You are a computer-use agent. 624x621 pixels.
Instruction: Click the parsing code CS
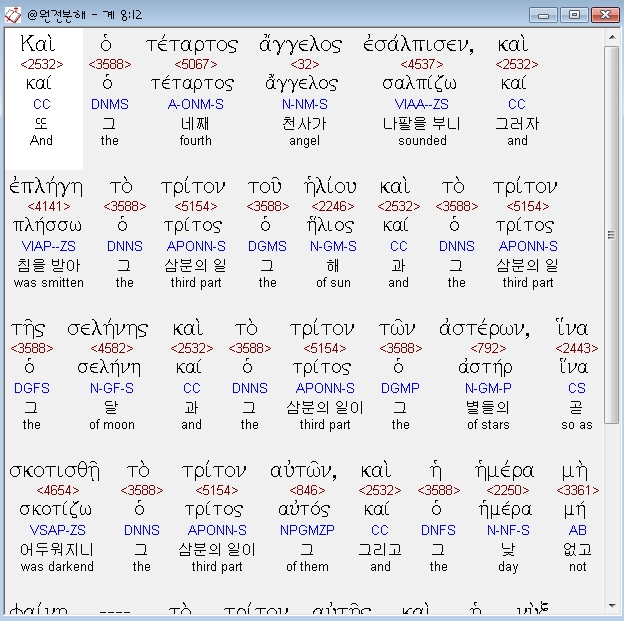point(577,388)
